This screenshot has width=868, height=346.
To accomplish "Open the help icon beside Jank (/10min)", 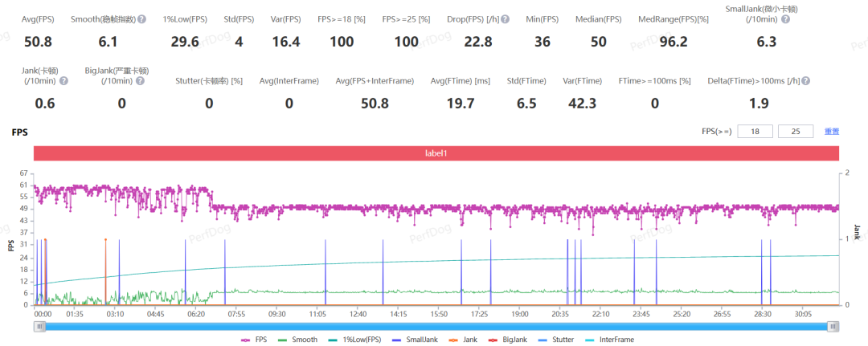I will click(63, 81).
